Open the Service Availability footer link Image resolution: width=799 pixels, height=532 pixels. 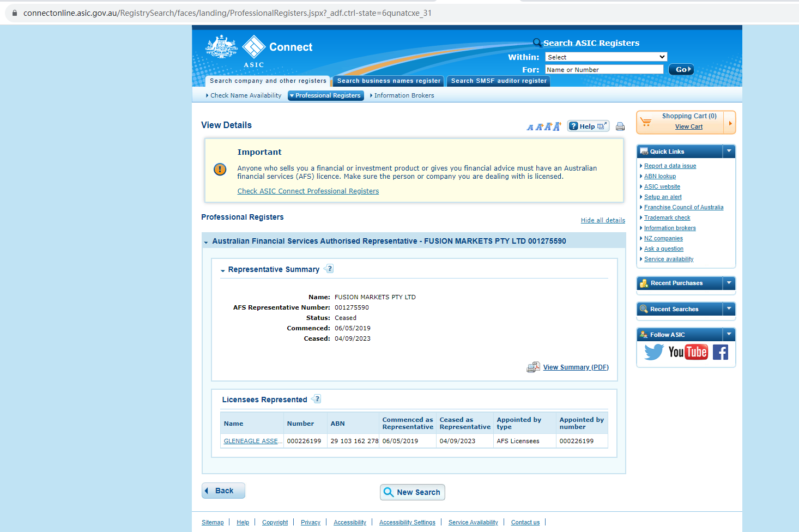(473, 522)
